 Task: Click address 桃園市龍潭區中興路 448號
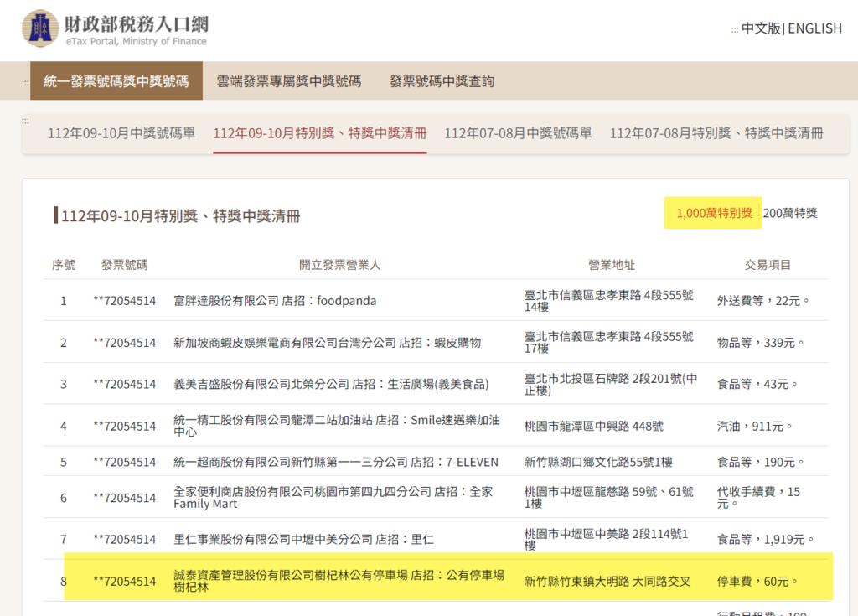pyautogui.click(x=594, y=426)
